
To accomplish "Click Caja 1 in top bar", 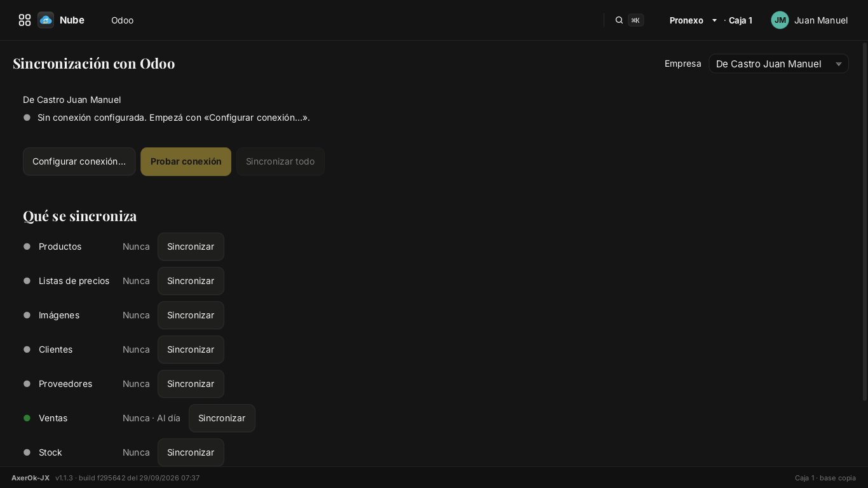I will [x=740, y=20].
